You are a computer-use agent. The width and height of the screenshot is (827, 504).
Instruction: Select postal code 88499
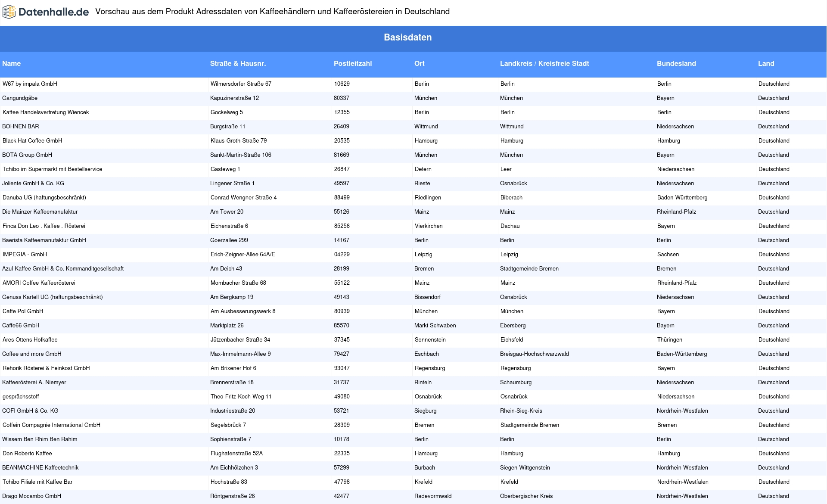click(x=342, y=198)
